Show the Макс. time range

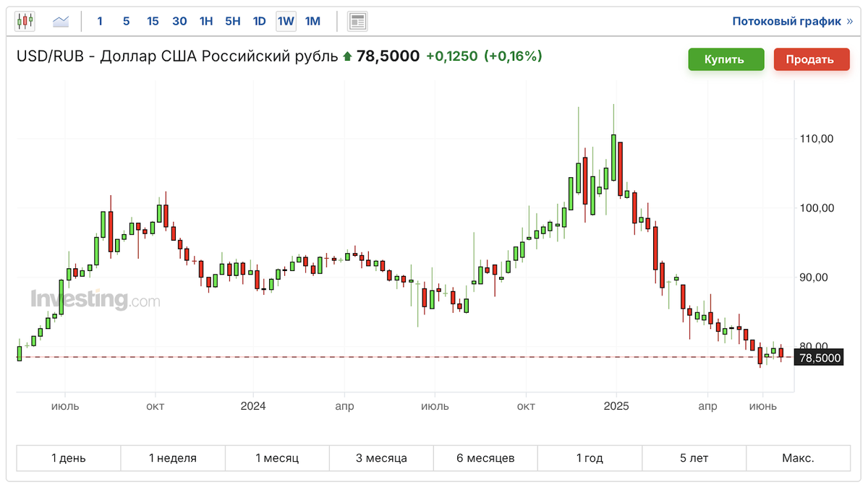coord(798,458)
